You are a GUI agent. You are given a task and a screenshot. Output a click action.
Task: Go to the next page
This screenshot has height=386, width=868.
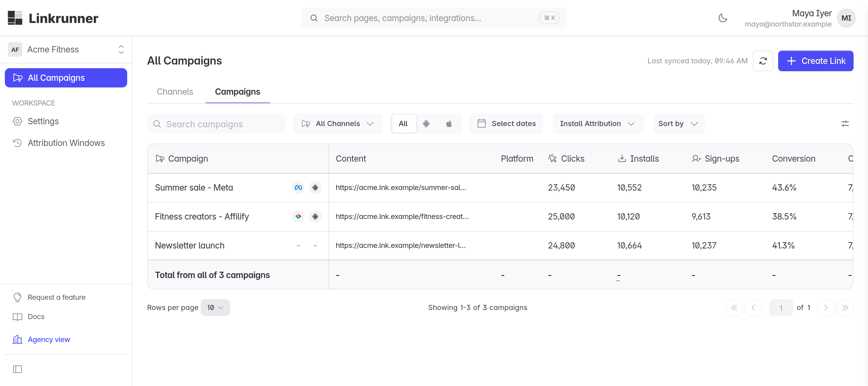coord(826,308)
